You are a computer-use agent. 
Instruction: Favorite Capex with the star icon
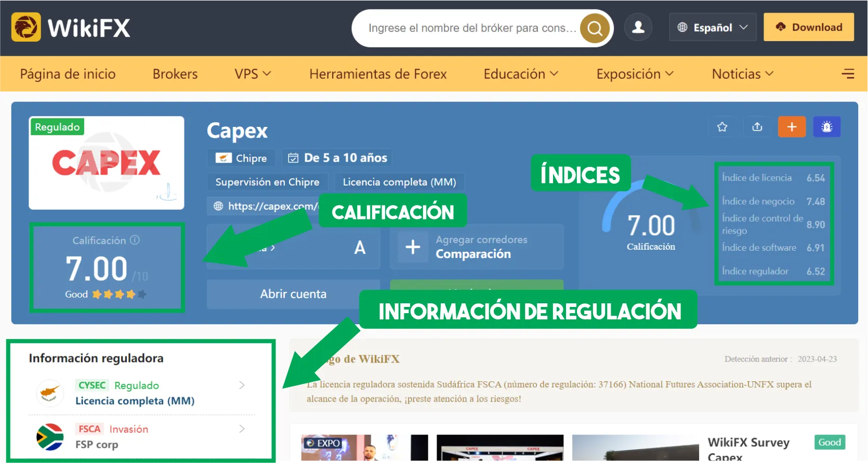722,127
